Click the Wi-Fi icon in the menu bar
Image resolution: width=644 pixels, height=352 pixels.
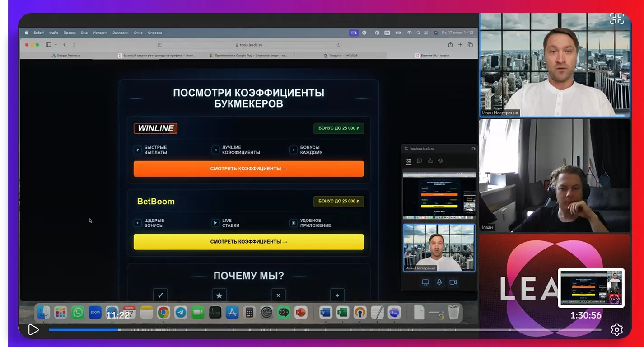click(x=409, y=33)
